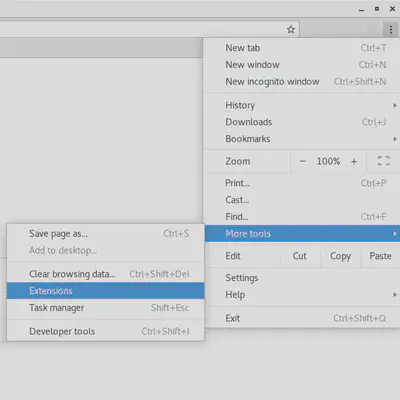Choose Cast... from the menu

[x=302, y=200]
